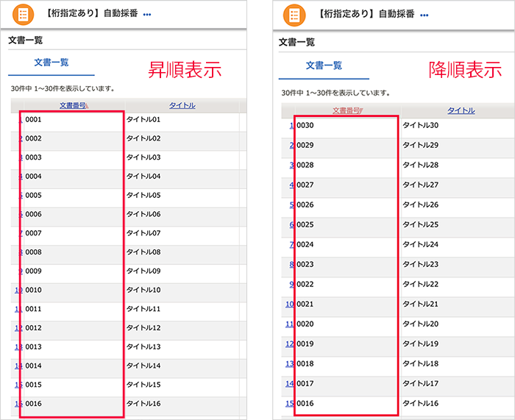Image resolution: width=515 pixels, height=420 pixels.
Task: Click title cell タイトル25
Action: [421, 224]
